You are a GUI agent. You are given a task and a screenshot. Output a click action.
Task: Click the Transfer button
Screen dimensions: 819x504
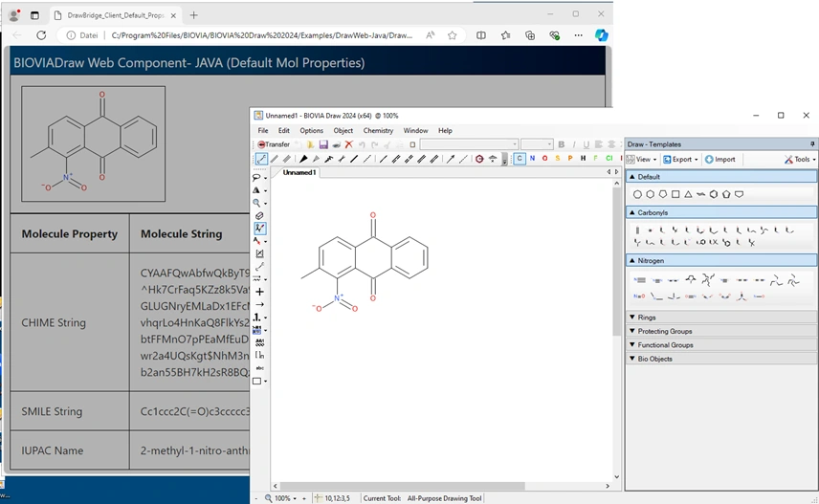click(274, 144)
